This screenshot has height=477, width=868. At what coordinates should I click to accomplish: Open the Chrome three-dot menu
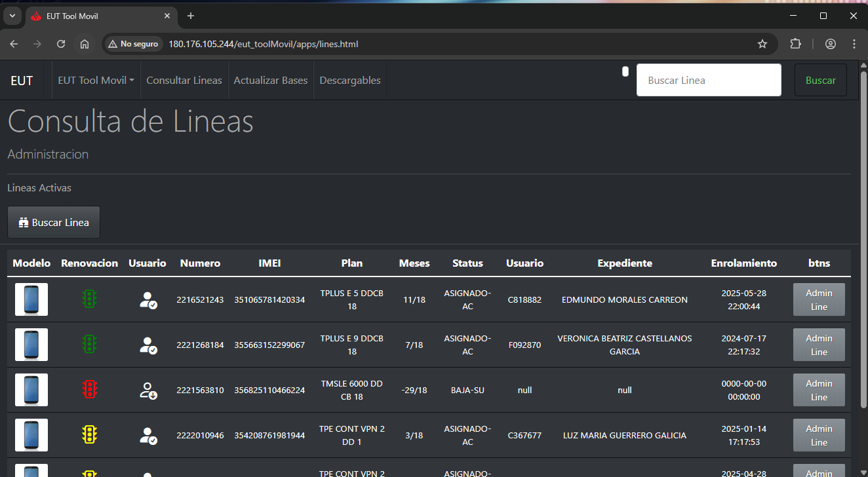tap(854, 44)
